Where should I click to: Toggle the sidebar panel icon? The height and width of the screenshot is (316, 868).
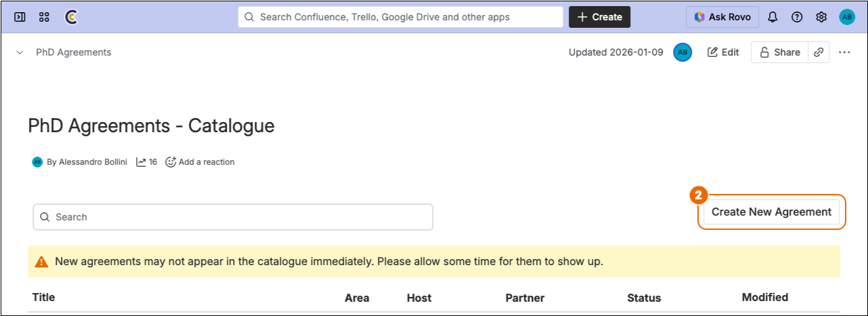[x=20, y=17]
